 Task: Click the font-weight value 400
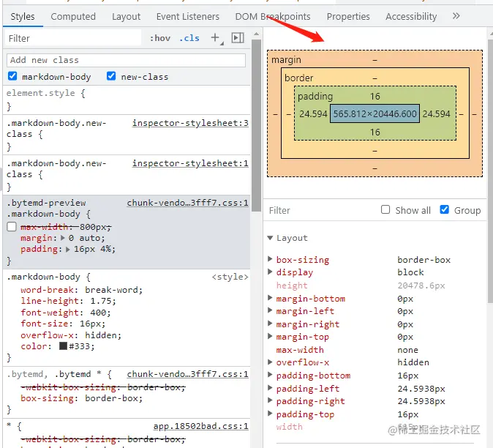(x=98, y=313)
